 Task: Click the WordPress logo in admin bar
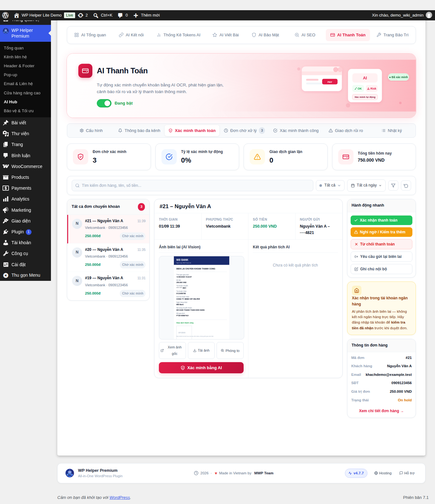point(5,15)
